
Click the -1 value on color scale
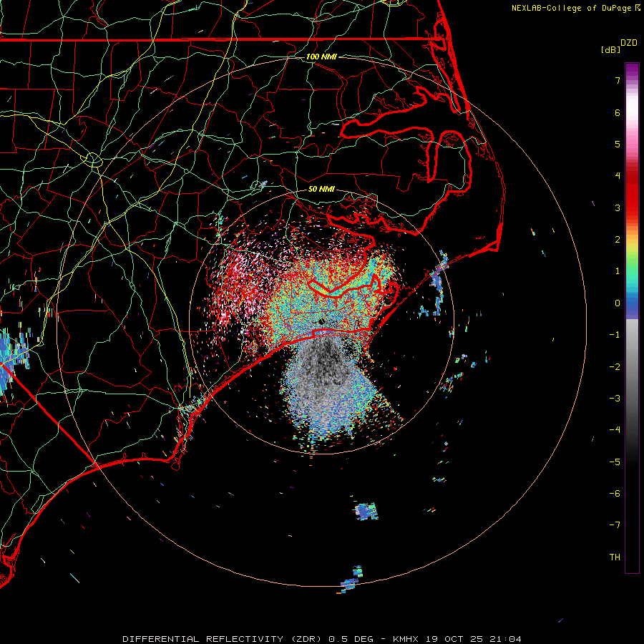coord(615,335)
